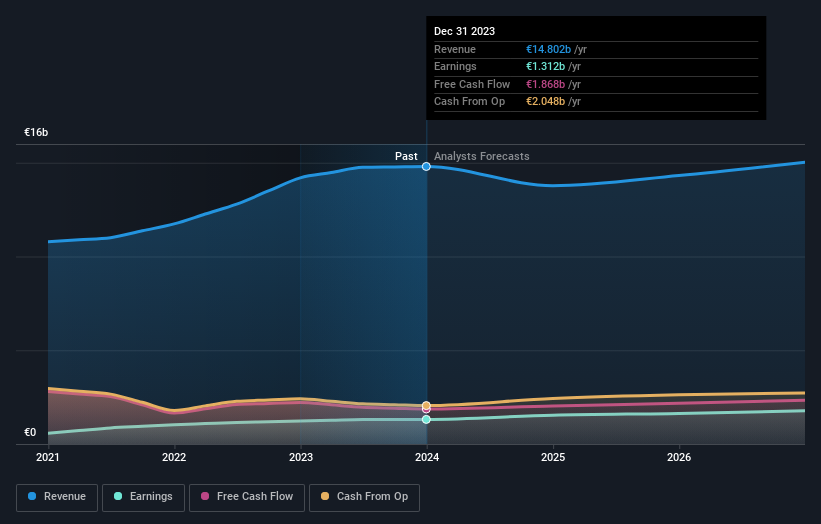Screen dimensions: 821x524
Task: Click the tooltip 'Earnings' row label
Action: click(456, 66)
